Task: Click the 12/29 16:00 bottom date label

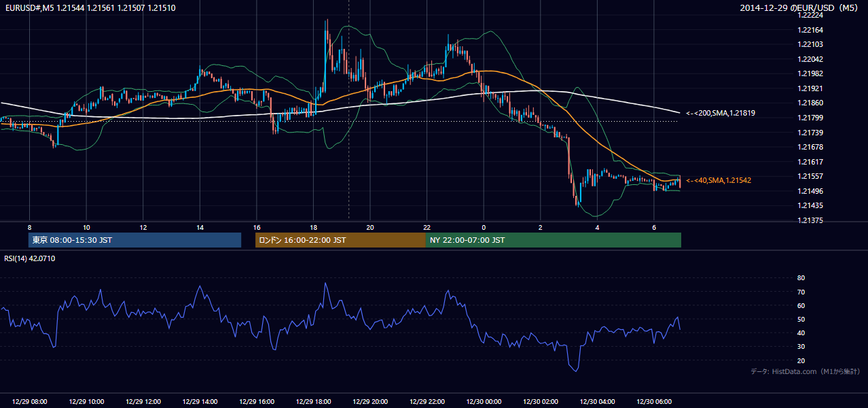Action: point(257,402)
